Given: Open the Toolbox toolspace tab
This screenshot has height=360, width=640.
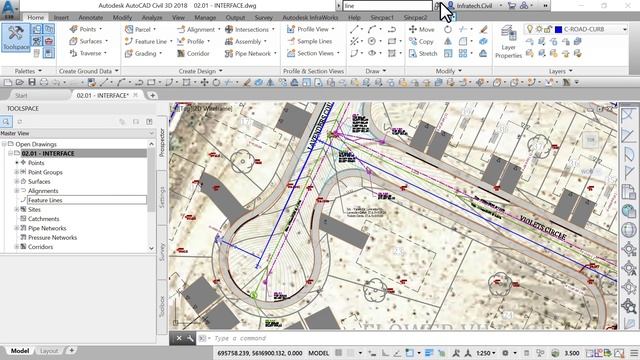Looking at the screenshot, I should tap(162, 307).
